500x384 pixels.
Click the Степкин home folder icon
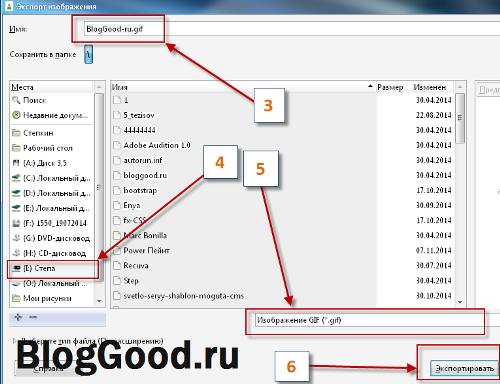pyautogui.click(x=16, y=133)
